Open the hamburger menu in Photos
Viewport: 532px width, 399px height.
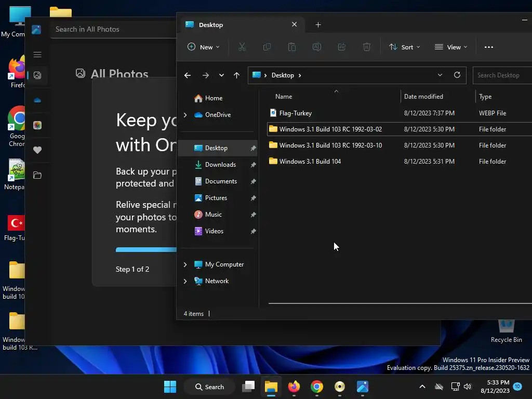tap(37, 55)
